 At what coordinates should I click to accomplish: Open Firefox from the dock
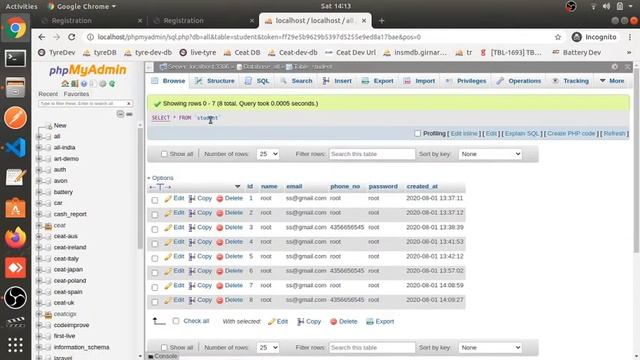coord(16,238)
